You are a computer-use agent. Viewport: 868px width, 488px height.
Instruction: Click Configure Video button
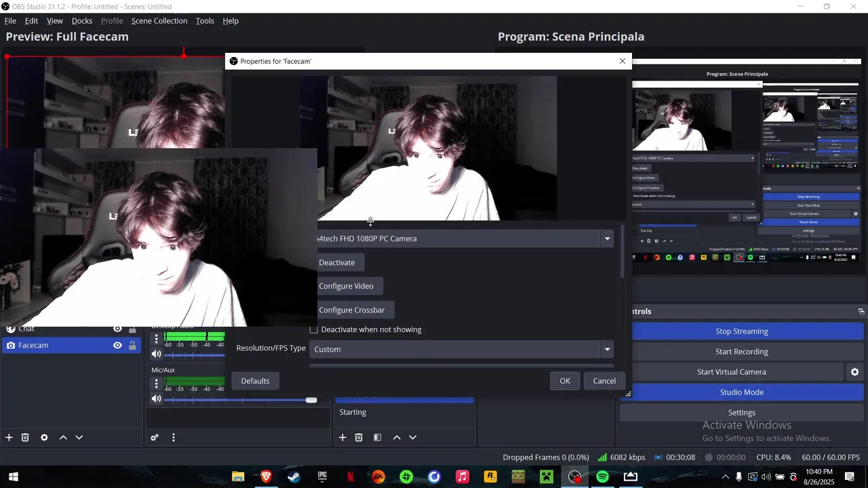pos(350,286)
